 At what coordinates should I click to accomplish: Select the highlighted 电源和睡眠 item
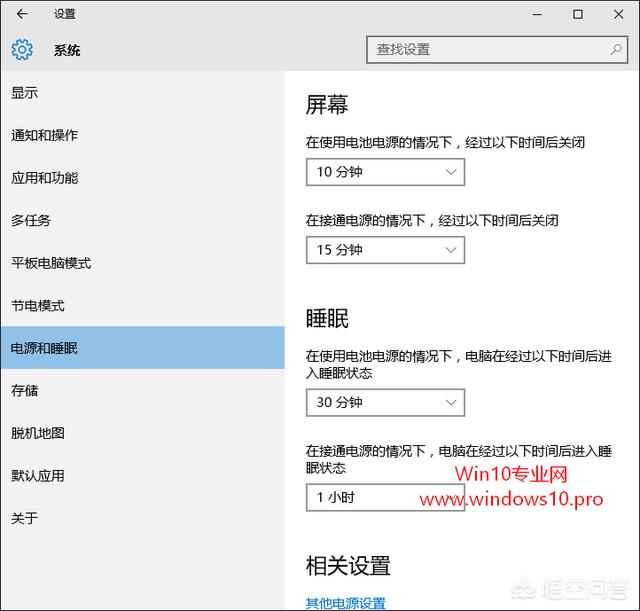[x=44, y=348]
